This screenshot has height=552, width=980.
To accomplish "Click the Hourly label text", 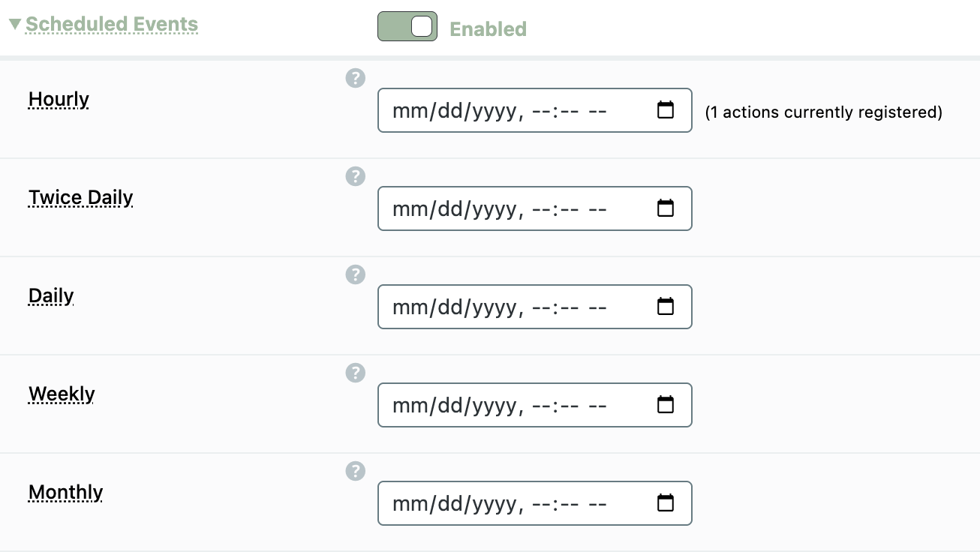I will (x=59, y=99).
